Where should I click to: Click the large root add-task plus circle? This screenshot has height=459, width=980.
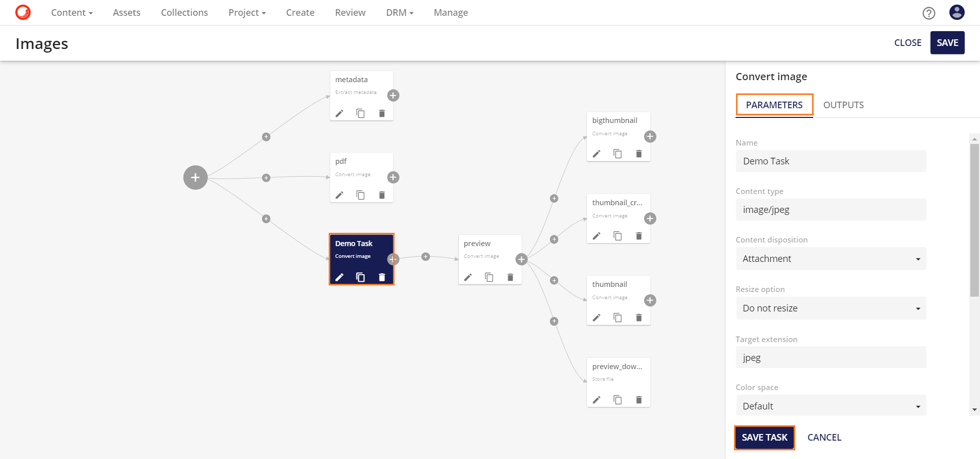(195, 178)
